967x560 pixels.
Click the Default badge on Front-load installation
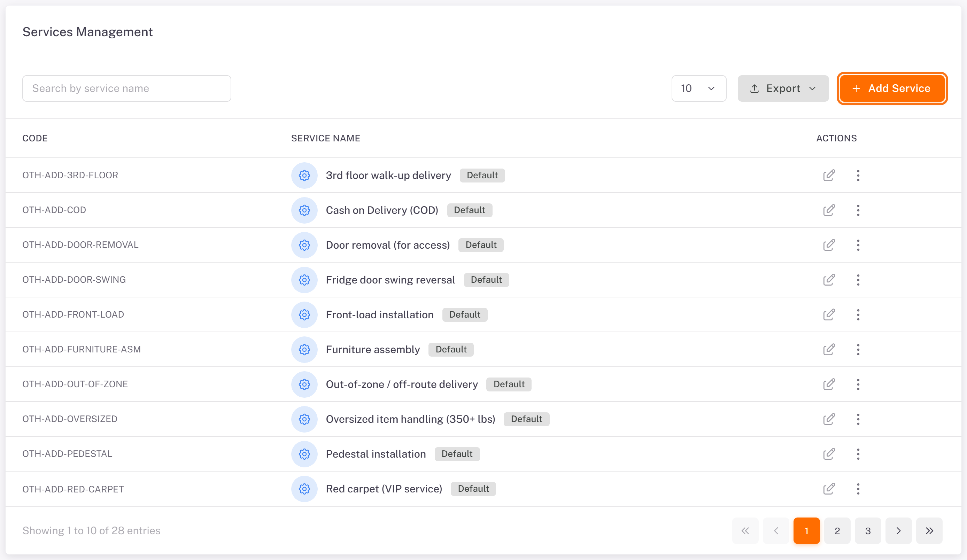[x=465, y=315]
